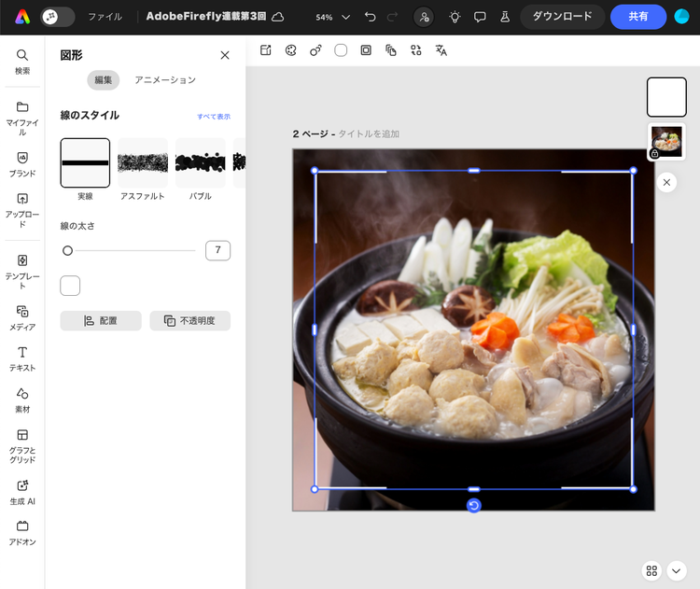Viewport: 700px width, 589px height.
Task: Expand the chevron at bottom right
Action: (x=678, y=570)
